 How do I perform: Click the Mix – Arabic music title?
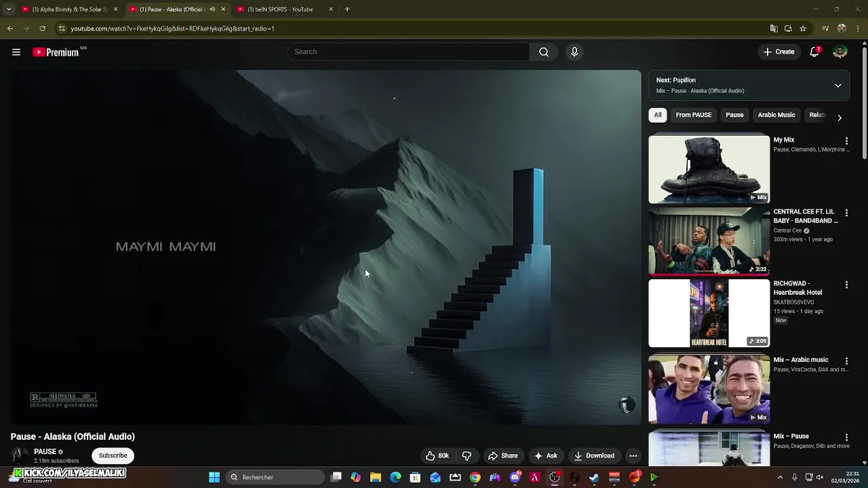[801, 360]
